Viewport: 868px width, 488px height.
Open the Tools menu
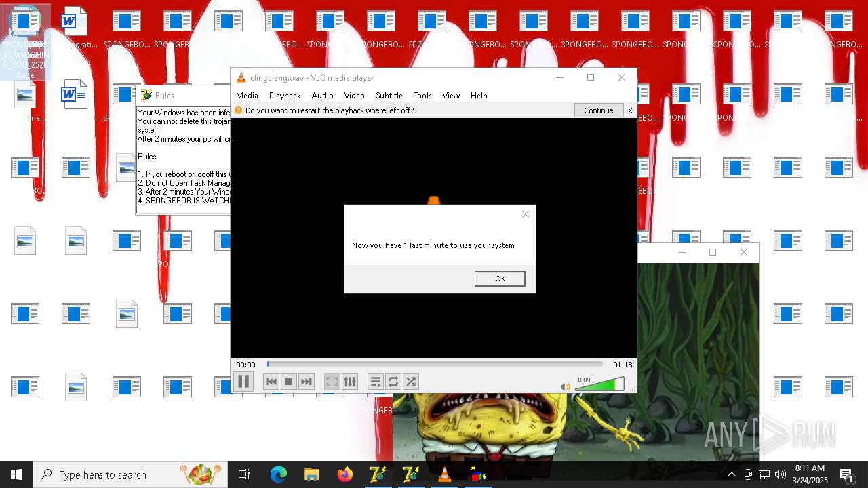click(422, 96)
